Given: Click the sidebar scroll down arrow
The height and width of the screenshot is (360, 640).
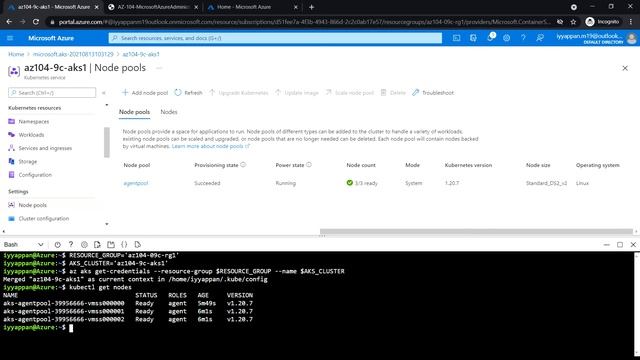Looking at the screenshot, I should tap(107, 224).
